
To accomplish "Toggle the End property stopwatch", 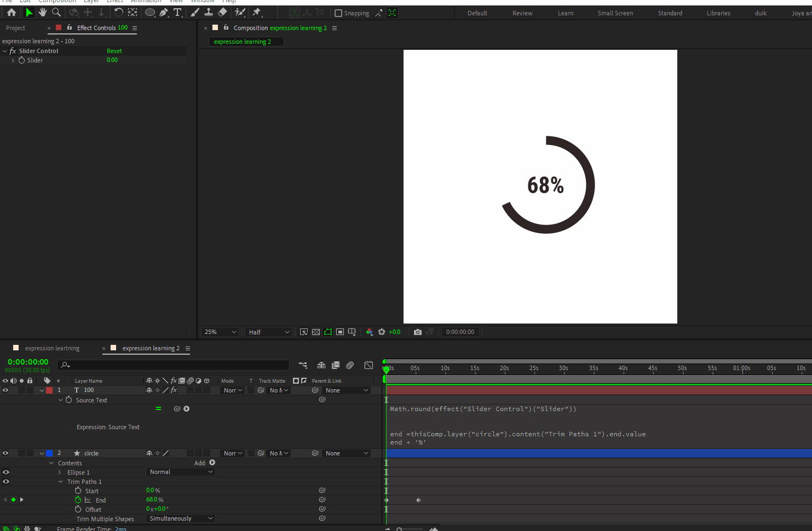I will 78,500.
